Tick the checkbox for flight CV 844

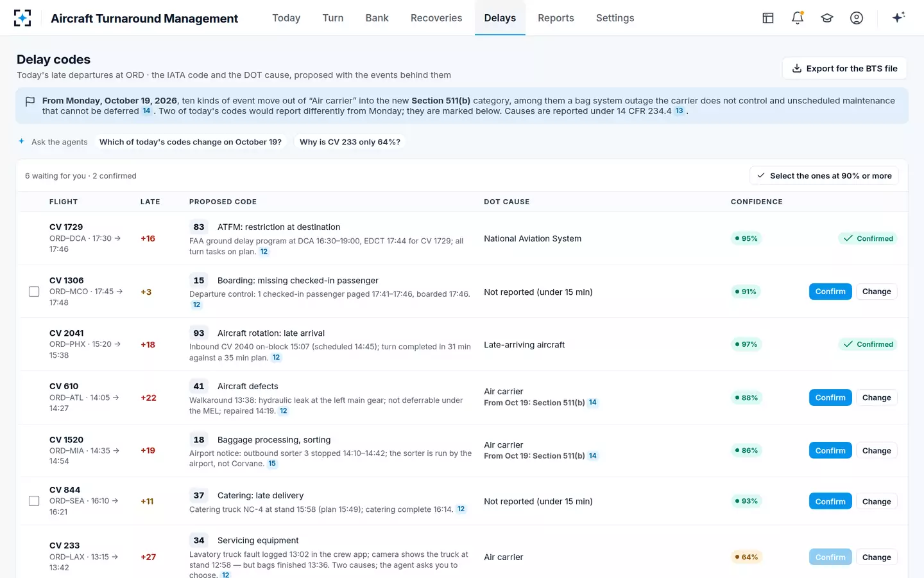[34, 501]
